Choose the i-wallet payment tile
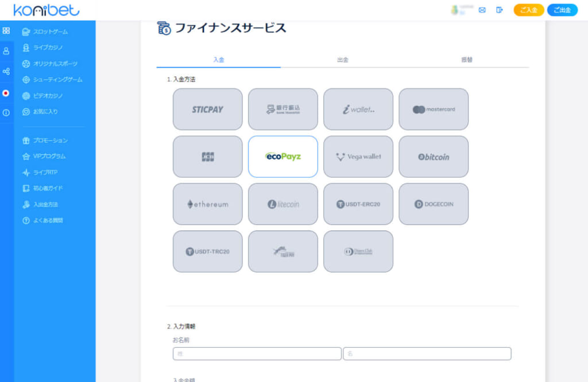588x382 pixels. [x=358, y=110]
